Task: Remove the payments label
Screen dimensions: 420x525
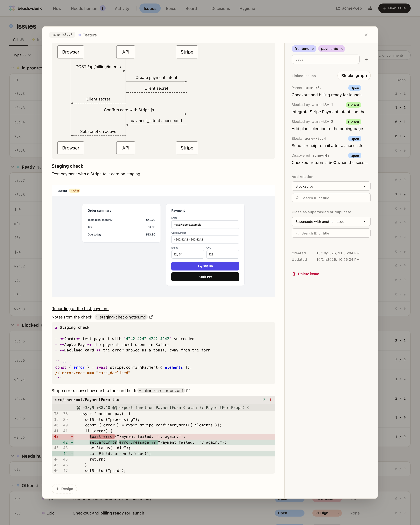Action: pyautogui.click(x=341, y=49)
